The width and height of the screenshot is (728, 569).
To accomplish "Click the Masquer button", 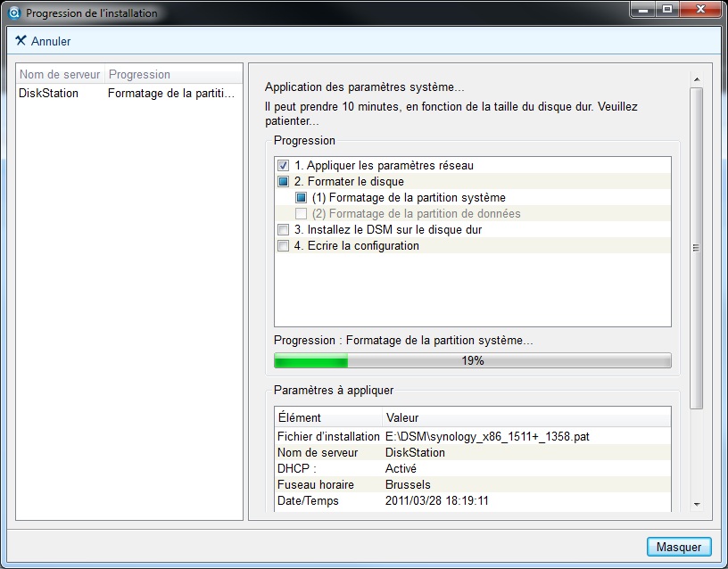I will coord(679,547).
